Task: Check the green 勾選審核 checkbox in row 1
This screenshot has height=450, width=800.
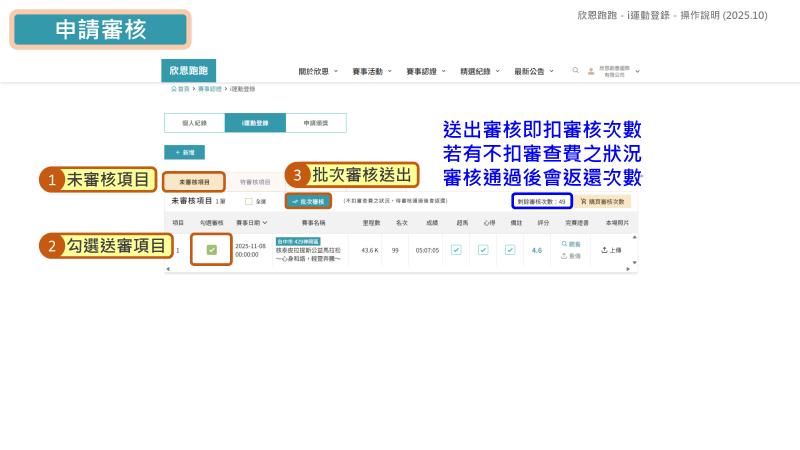Action: coord(212,250)
